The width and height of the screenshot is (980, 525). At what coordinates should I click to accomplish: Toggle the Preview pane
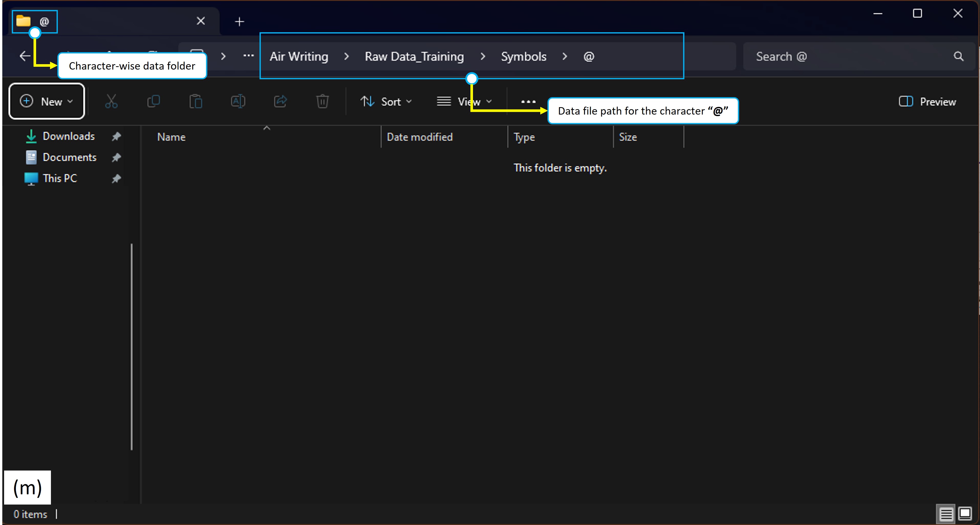point(927,102)
